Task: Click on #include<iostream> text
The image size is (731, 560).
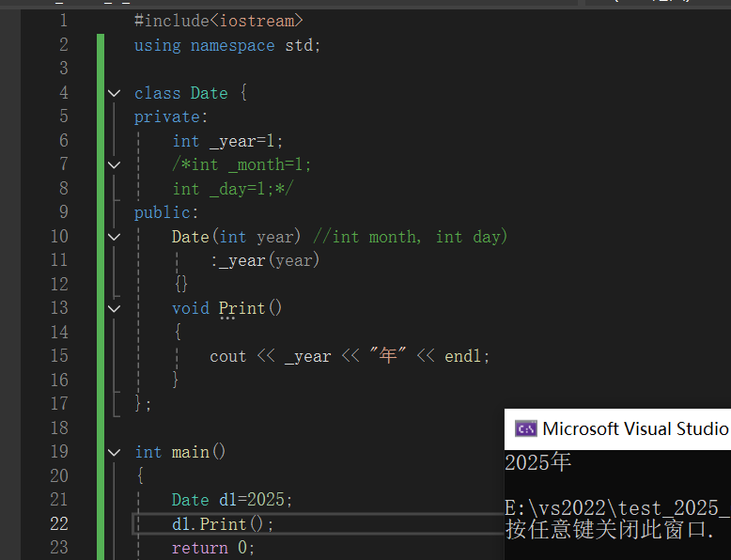Action: pos(219,21)
